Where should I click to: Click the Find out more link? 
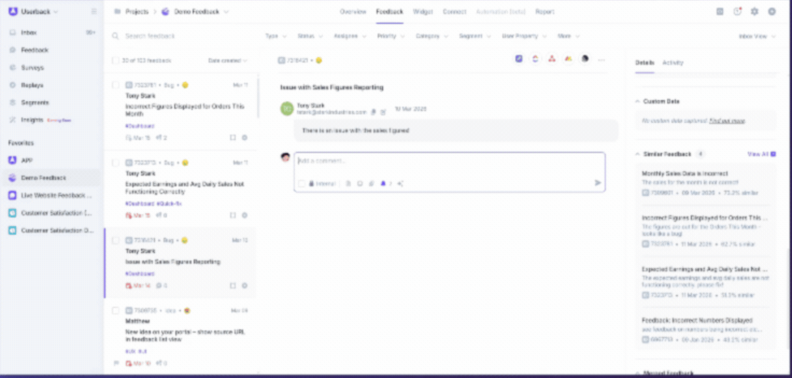[727, 121]
